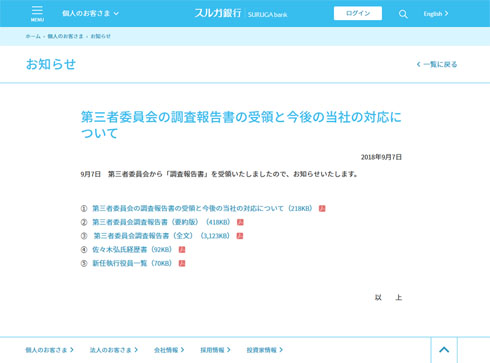Screen dimensions: 490x363
Task: Click the お知らせ page heading
Action: (x=51, y=64)
